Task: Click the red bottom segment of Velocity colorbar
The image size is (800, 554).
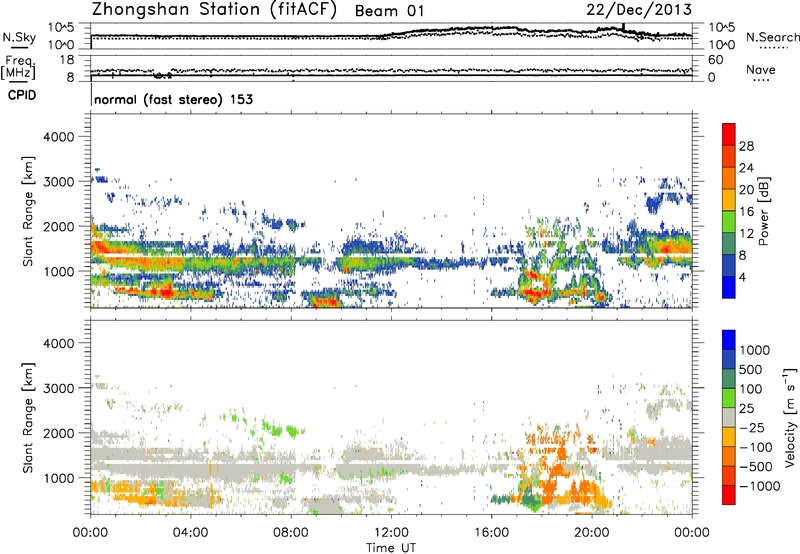Action: 729,495
